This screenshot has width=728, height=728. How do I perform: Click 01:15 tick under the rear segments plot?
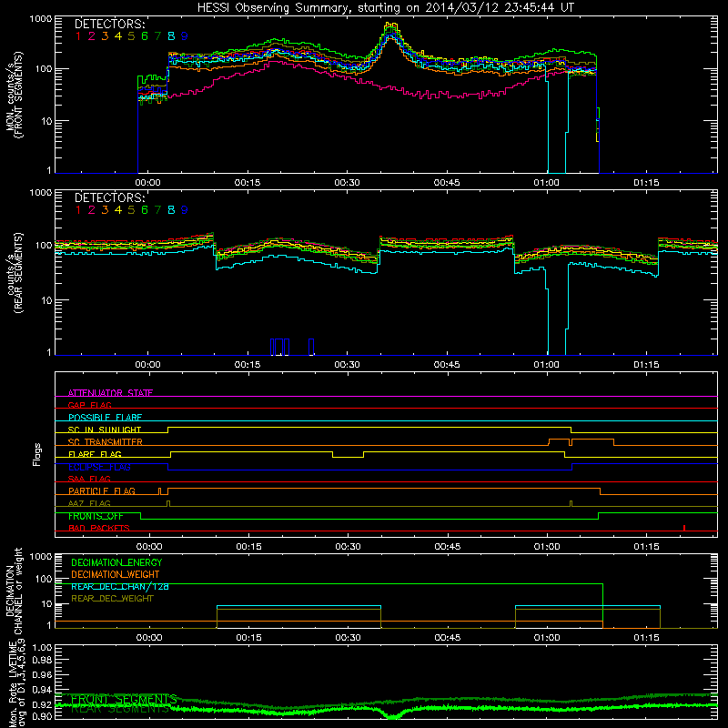646,365
